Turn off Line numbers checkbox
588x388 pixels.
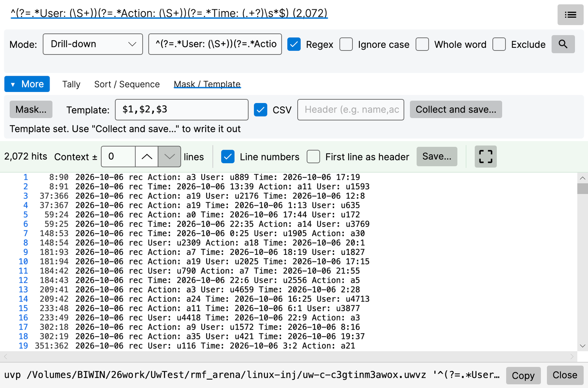228,157
